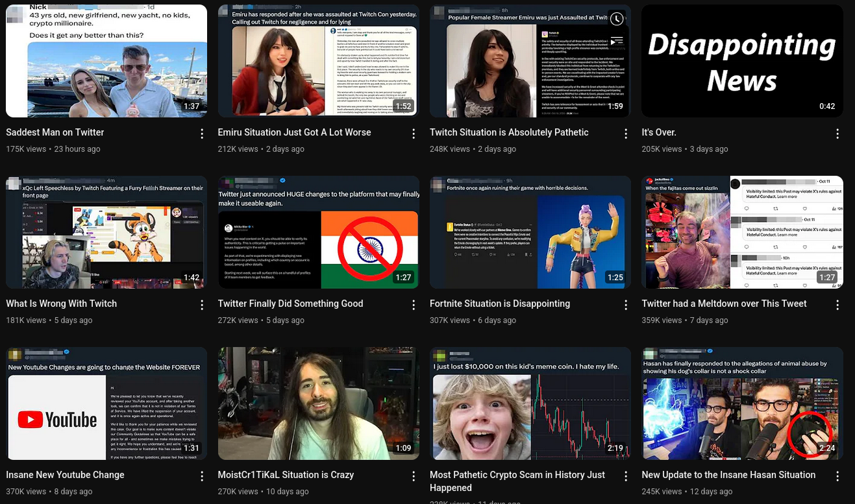Open more options for Most Pathetic Crypto Scam video

point(626,476)
